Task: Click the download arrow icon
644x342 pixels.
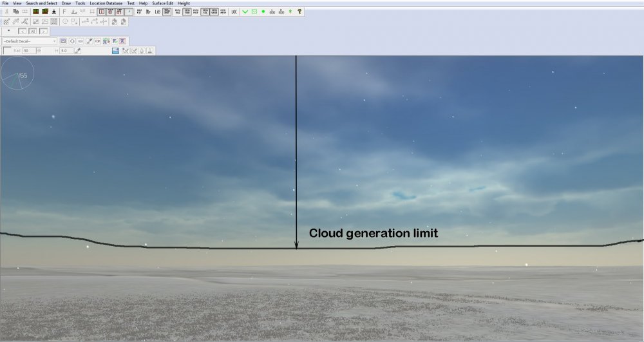Action: point(54,12)
